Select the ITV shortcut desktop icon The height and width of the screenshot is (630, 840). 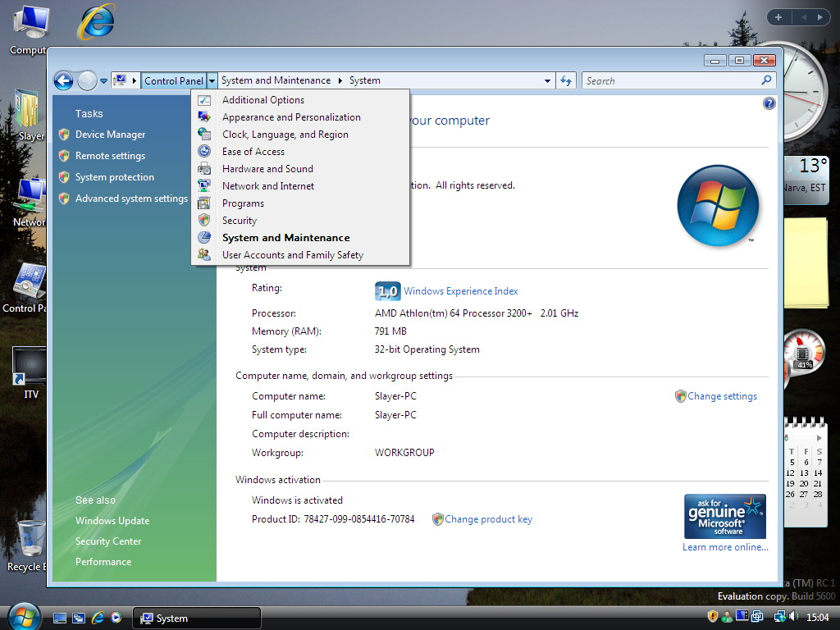(x=30, y=372)
